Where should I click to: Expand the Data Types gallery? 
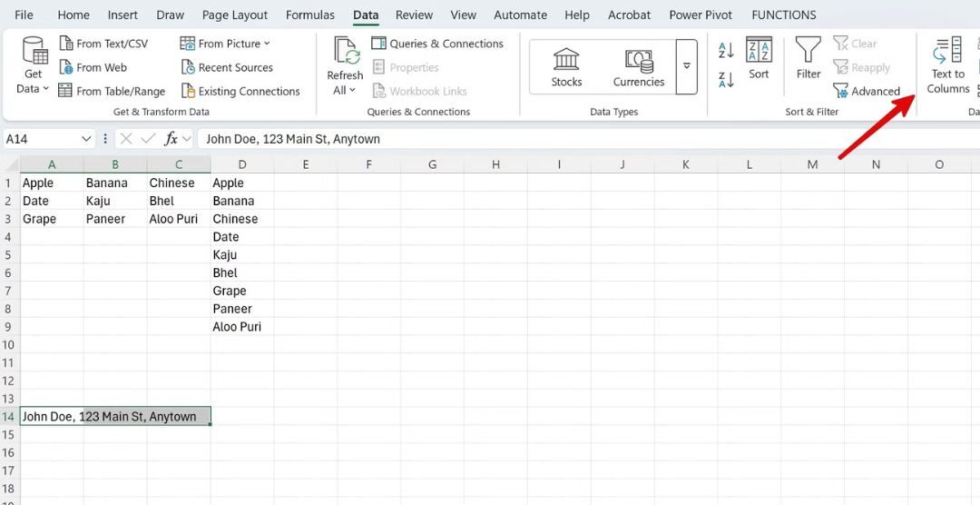point(687,67)
